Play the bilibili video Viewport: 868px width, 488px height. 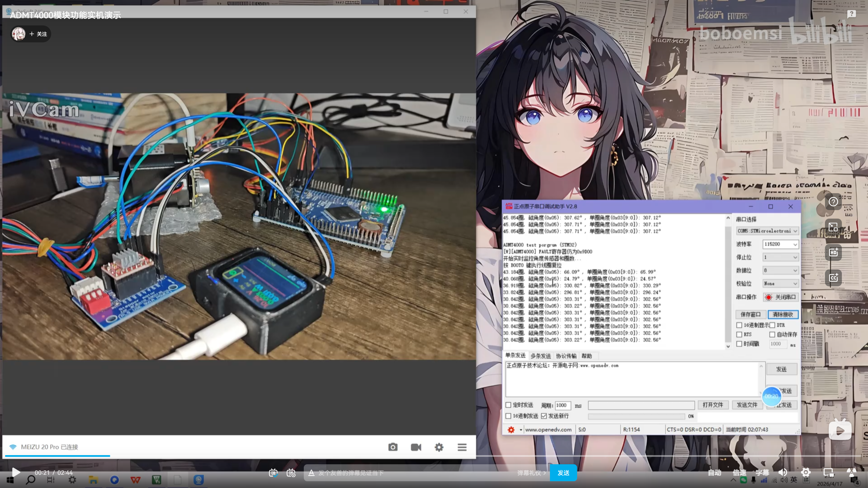(x=16, y=472)
